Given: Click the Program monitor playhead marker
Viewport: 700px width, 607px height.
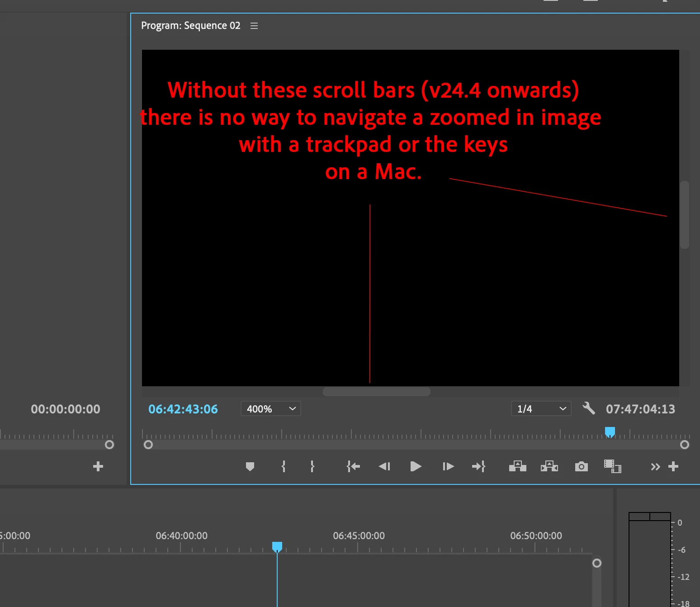Looking at the screenshot, I should click(610, 432).
